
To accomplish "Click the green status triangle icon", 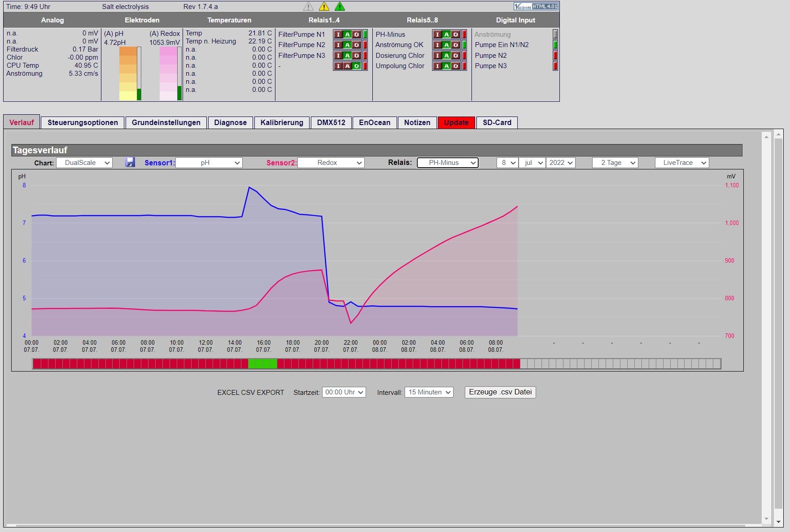I will [x=340, y=6].
